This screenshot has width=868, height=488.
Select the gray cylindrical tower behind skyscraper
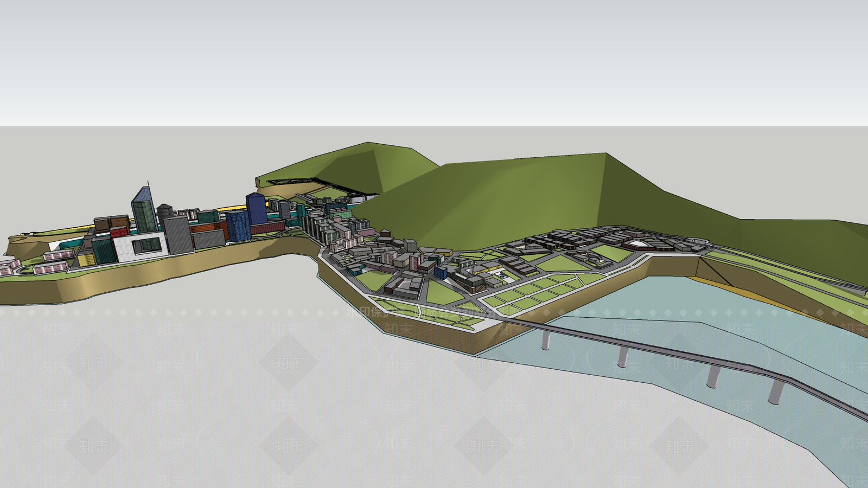coord(164,213)
